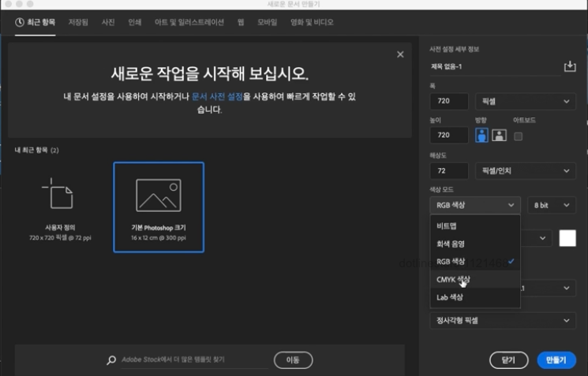Click the 이동 button
Screen dimensions: 588x376
point(294,360)
